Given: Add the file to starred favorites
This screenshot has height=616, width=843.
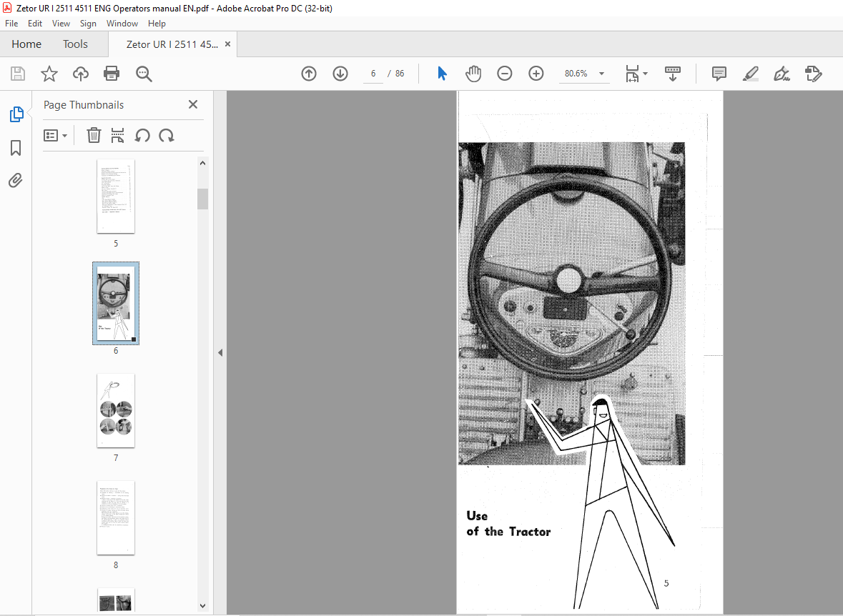Looking at the screenshot, I should tap(49, 74).
